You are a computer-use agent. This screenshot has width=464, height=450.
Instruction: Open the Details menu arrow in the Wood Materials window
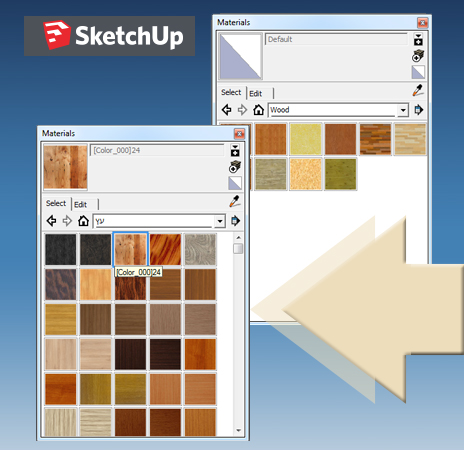tap(419, 110)
